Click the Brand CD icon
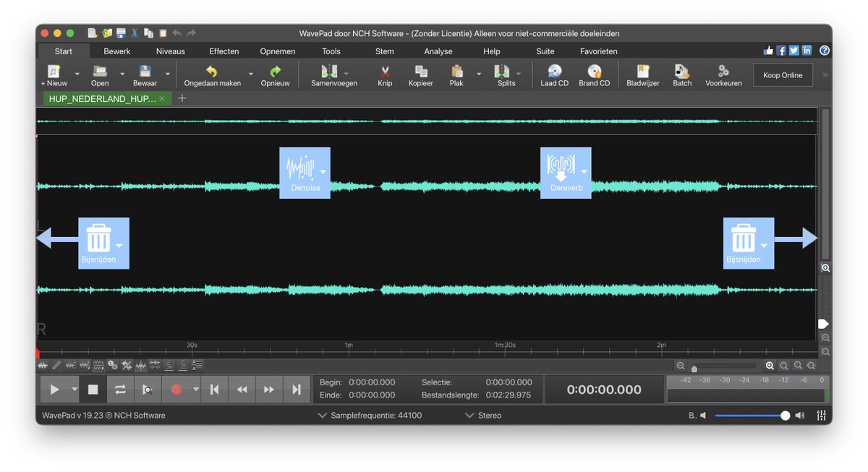The height and width of the screenshot is (472, 868). click(x=594, y=72)
